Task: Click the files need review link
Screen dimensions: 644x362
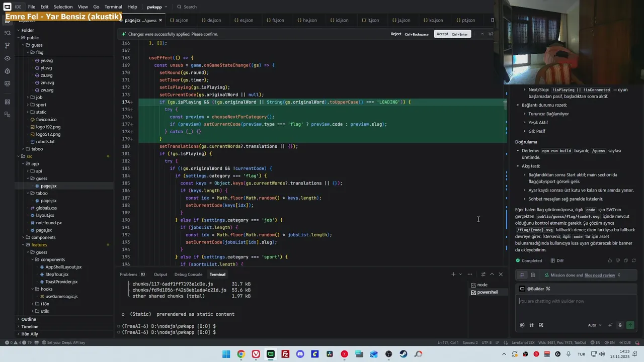Action: coord(600,275)
